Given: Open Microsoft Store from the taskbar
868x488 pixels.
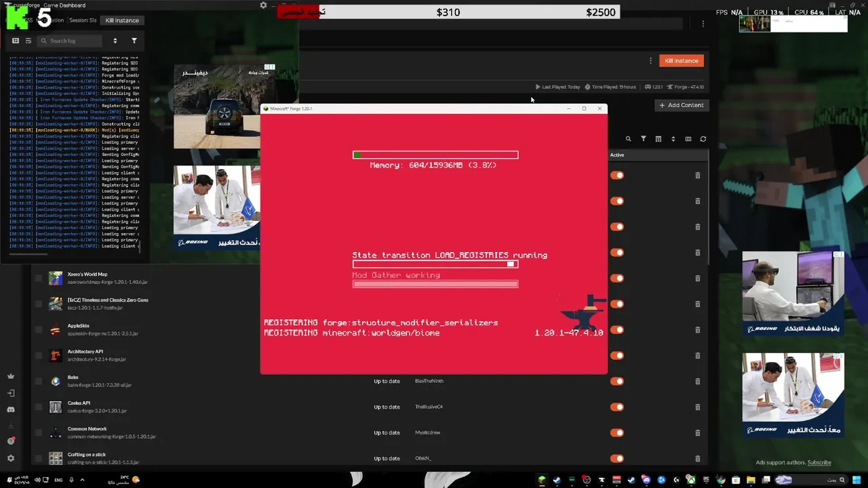Looking at the screenshot, I should coord(736,480).
